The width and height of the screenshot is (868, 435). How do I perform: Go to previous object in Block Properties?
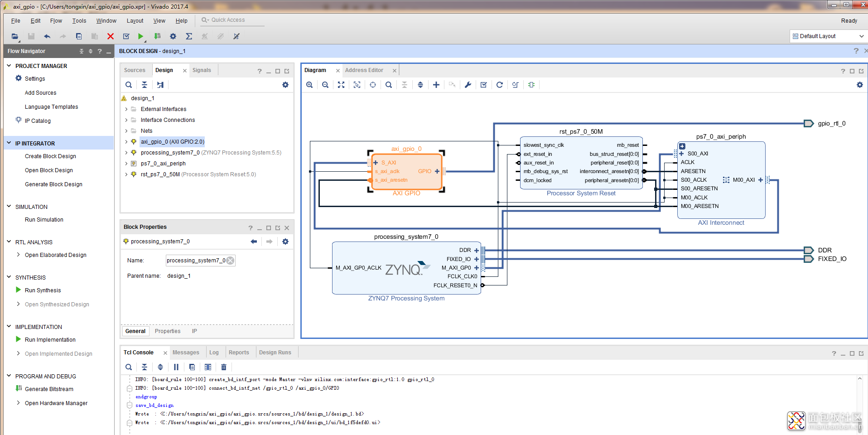[254, 242]
